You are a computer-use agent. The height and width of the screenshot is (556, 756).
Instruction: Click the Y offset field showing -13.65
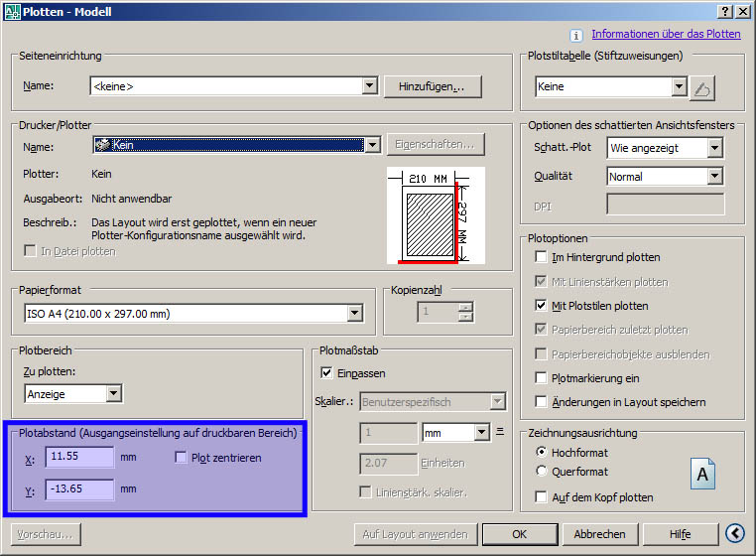pyautogui.click(x=79, y=489)
